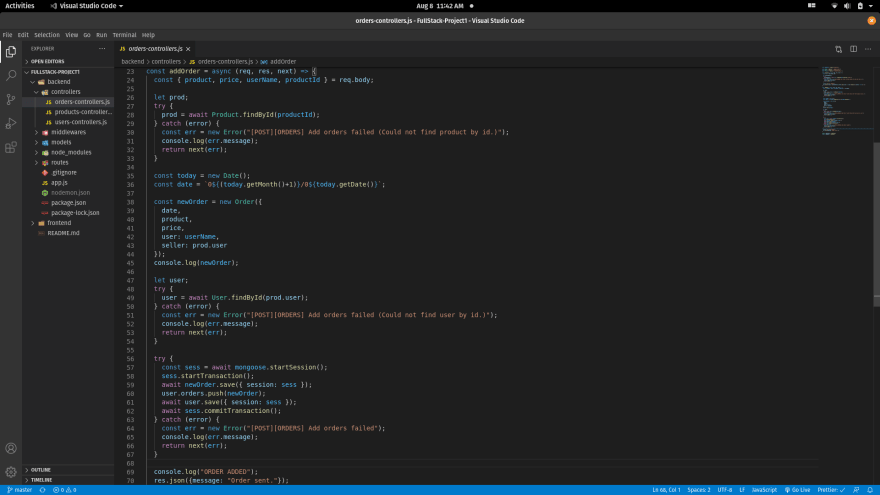The width and height of the screenshot is (880, 495).
Task: Click the code minimap preview
Action: coord(845,101)
